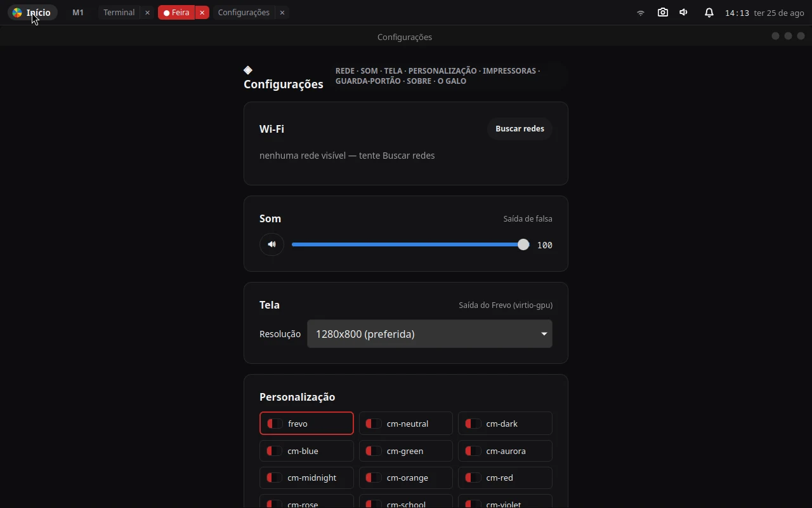
Task: Click the first window control dot
Action: pos(775,36)
